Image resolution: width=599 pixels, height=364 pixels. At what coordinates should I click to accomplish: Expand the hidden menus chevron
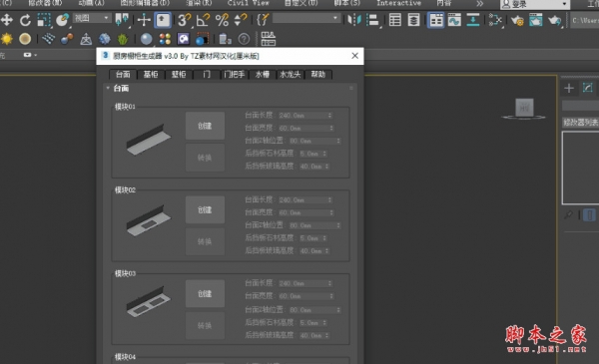[480, 3]
